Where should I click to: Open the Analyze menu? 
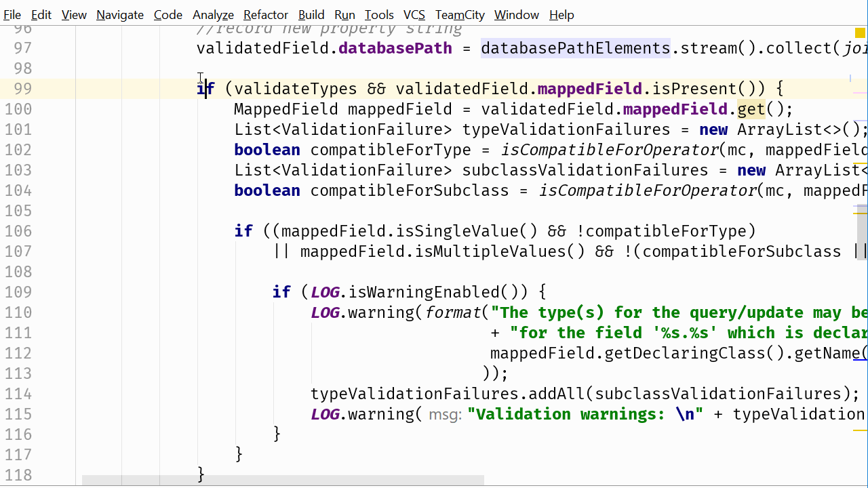pyautogui.click(x=213, y=15)
